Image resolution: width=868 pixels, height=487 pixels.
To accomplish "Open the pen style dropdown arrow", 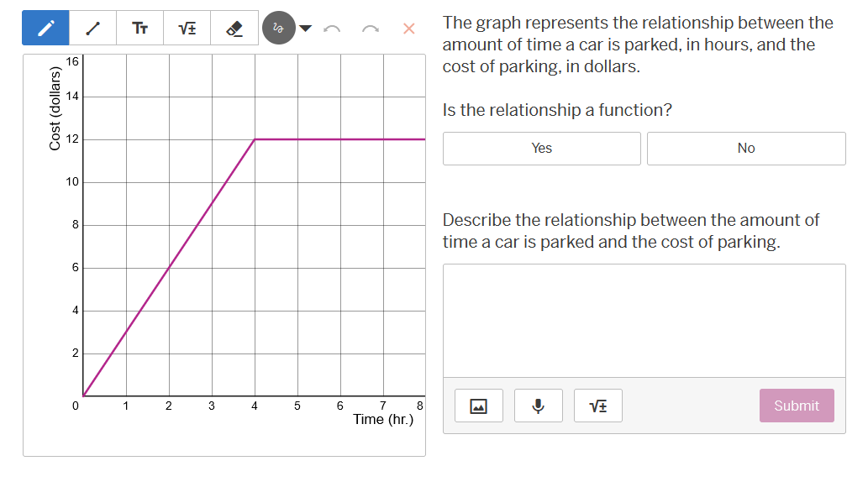I will [304, 28].
